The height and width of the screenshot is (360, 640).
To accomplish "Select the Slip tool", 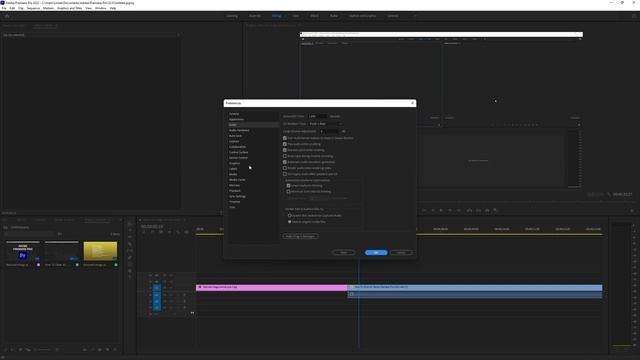I will click(x=130, y=251).
